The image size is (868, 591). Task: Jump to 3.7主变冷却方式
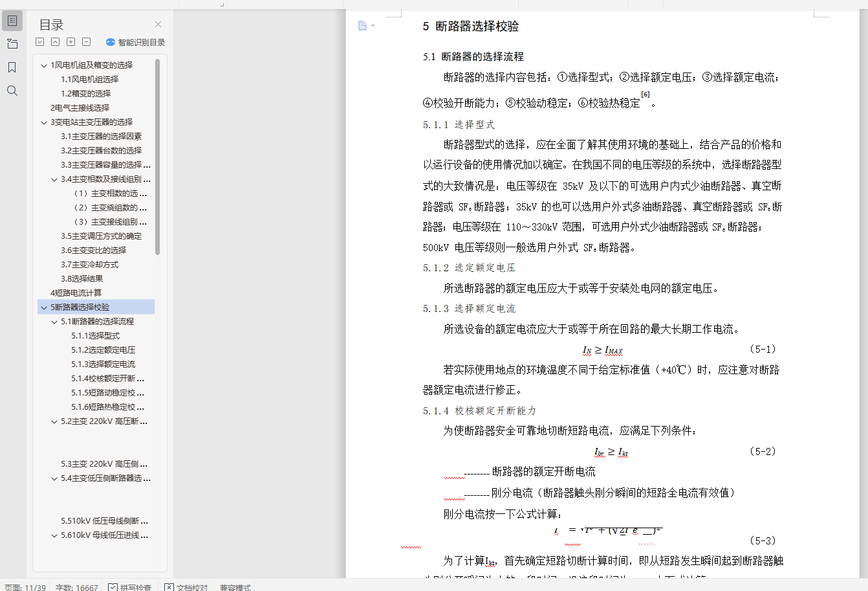[90, 264]
